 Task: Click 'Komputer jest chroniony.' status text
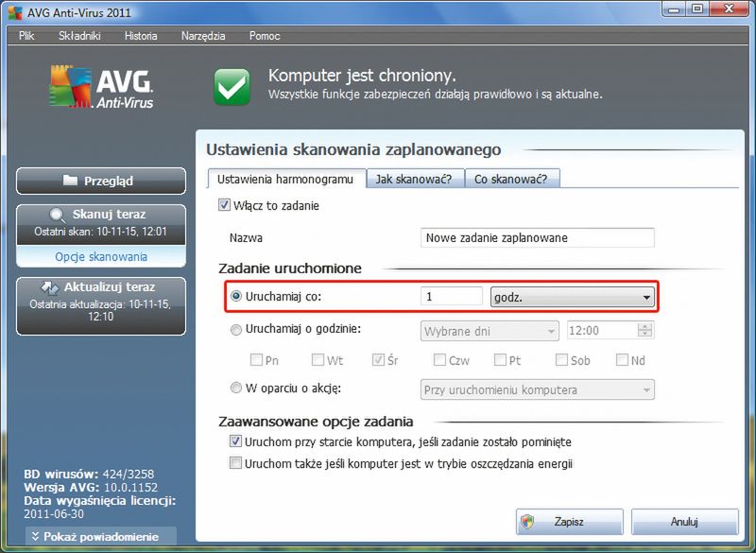[x=362, y=76]
